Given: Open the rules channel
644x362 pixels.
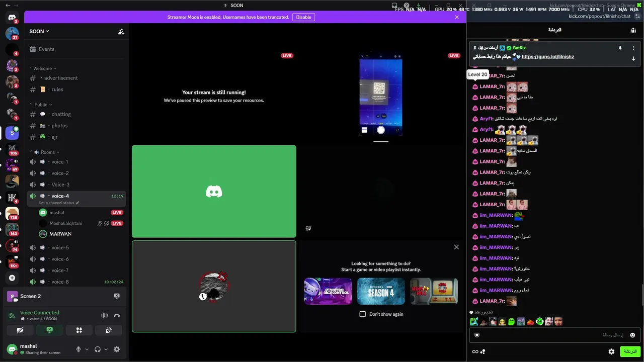Looking at the screenshot, I should (x=76, y=89).
